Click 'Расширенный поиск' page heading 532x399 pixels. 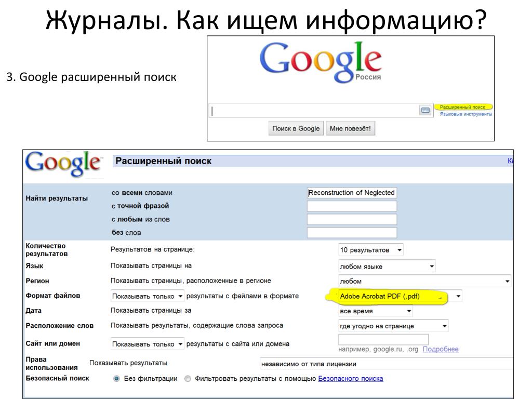tap(164, 161)
